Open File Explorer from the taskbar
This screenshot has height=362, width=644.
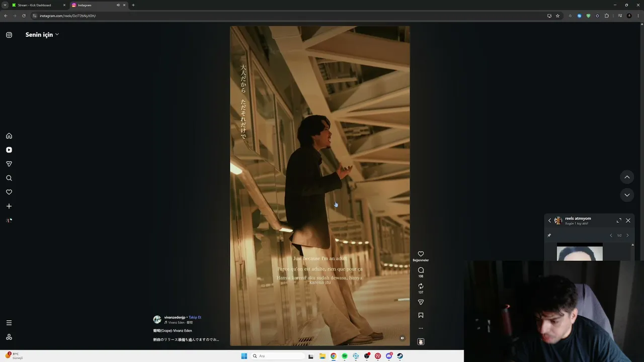323,356
